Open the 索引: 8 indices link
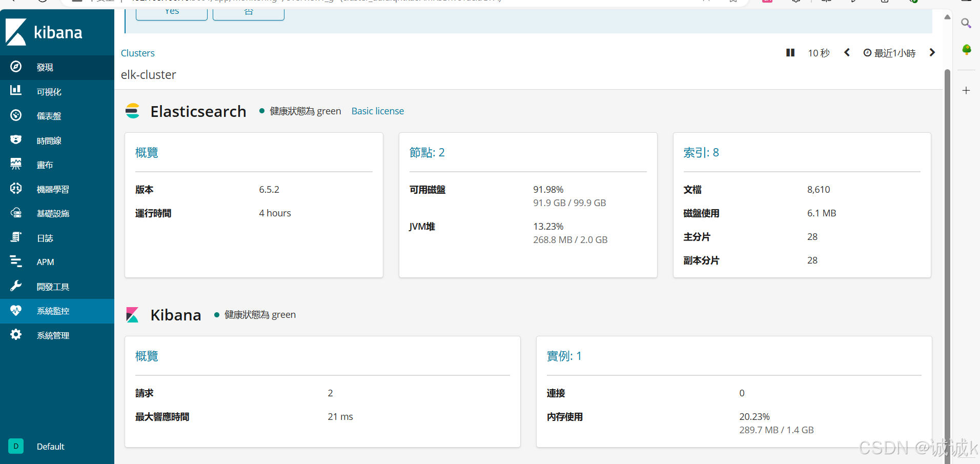 coord(701,152)
